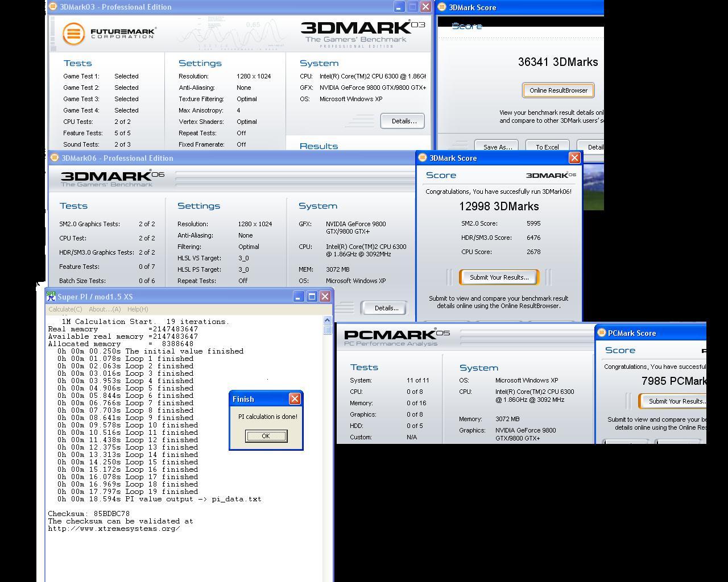Viewport: 728px width, 582px height.
Task: Click '1M Calculation Start. 19 iterations' line
Action: point(145,322)
